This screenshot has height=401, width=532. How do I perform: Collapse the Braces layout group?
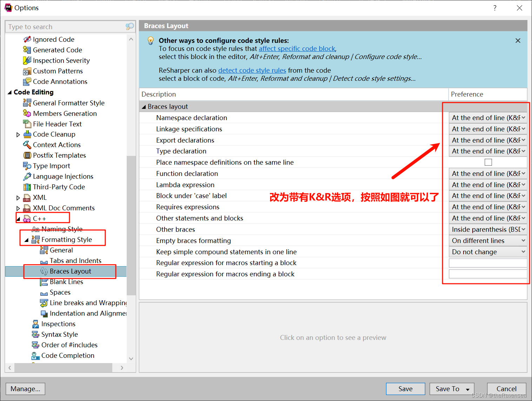144,107
